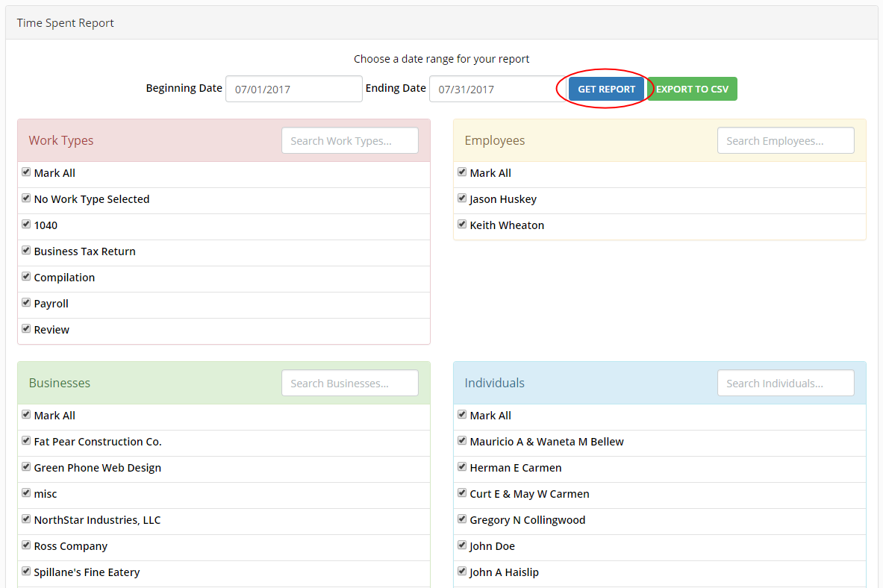Click the Beginning Date field
This screenshot has width=883, height=588.
pos(294,89)
